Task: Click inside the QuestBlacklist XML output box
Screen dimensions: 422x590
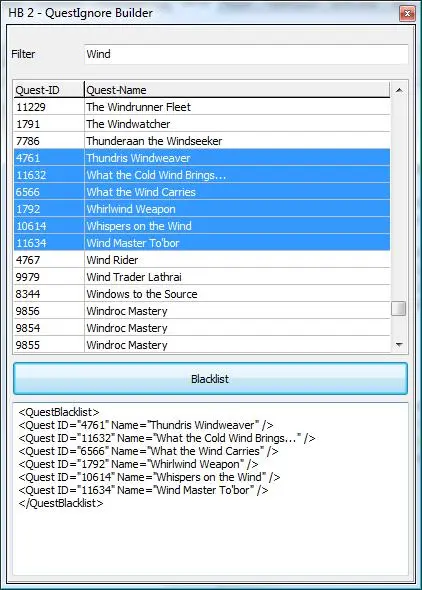Action: tap(211, 488)
